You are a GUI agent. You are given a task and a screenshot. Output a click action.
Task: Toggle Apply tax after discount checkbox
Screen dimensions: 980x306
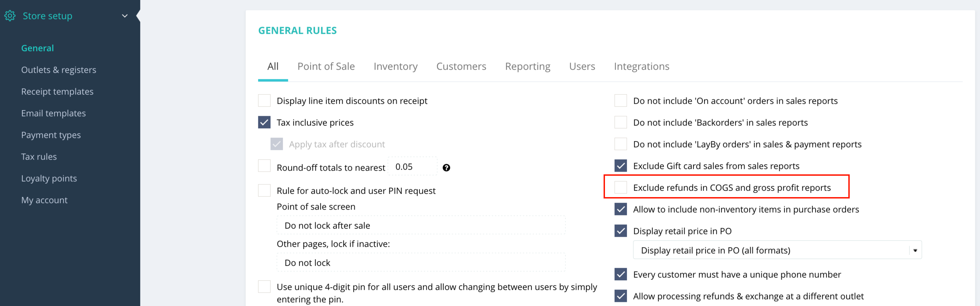coord(276,144)
